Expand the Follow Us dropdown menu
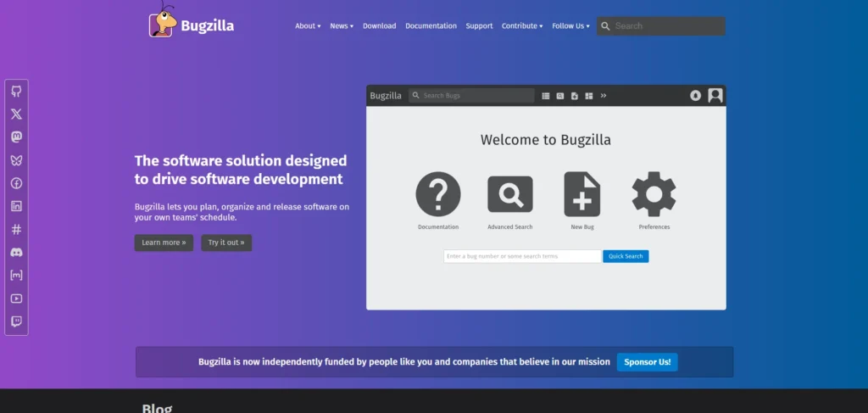Viewport: 868px width, 413px height. click(x=570, y=26)
